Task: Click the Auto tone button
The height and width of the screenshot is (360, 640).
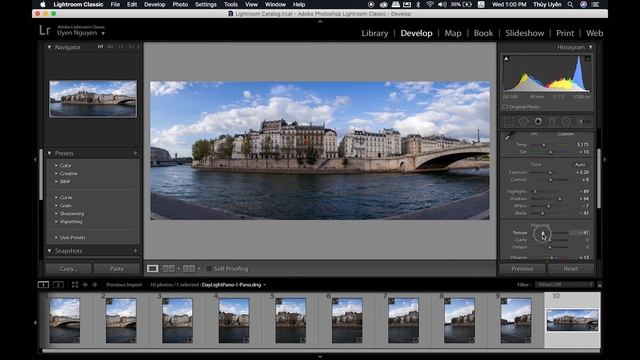Action: pyautogui.click(x=580, y=164)
